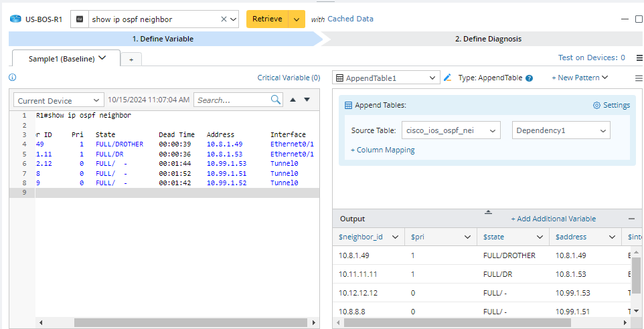Collapse the Output panel with minus icon

click(x=631, y=219)
